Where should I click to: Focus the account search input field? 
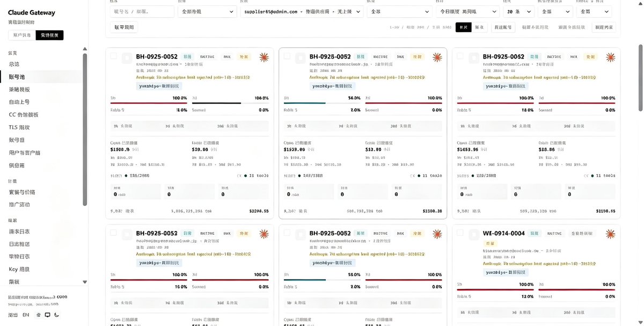[x=142, y=11]
